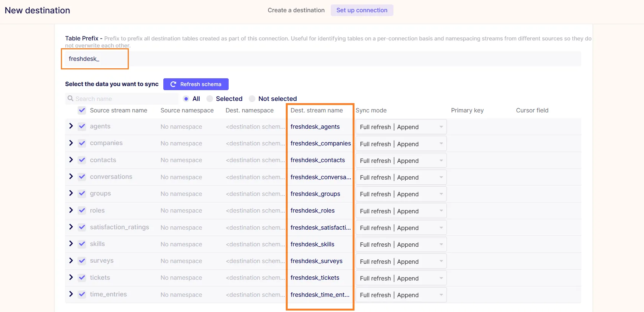Click freshdesk_agents destination stream name
The image size is (644, 312).
315,127
